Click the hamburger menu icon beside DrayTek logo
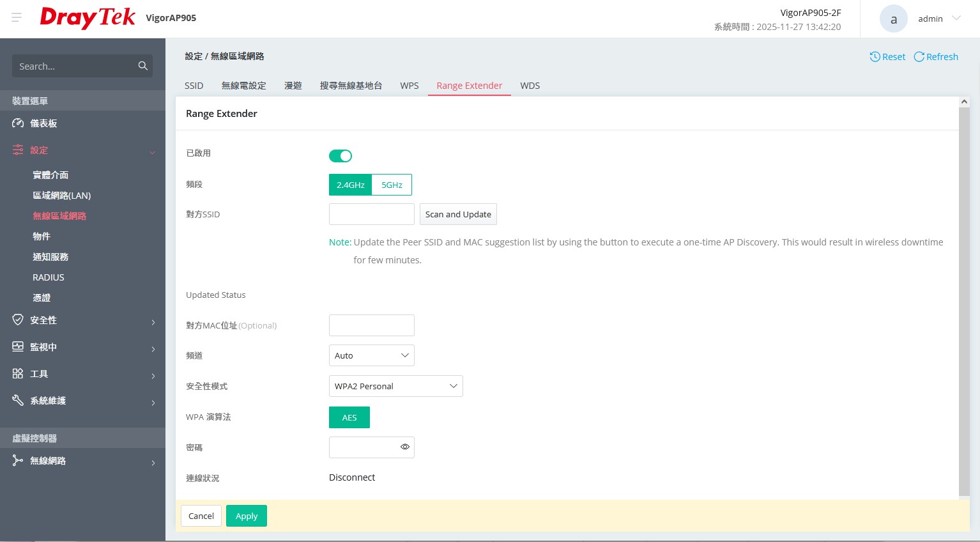Screen dimensions: 980x542 (17, 18)
